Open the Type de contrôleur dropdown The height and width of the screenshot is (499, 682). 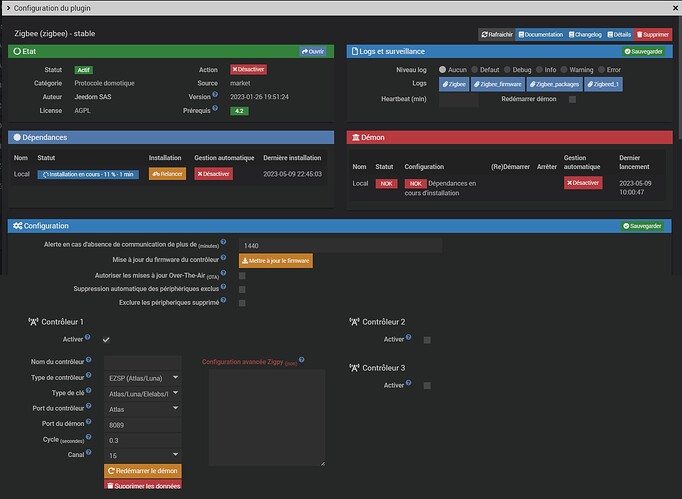(x=143, y=378)
